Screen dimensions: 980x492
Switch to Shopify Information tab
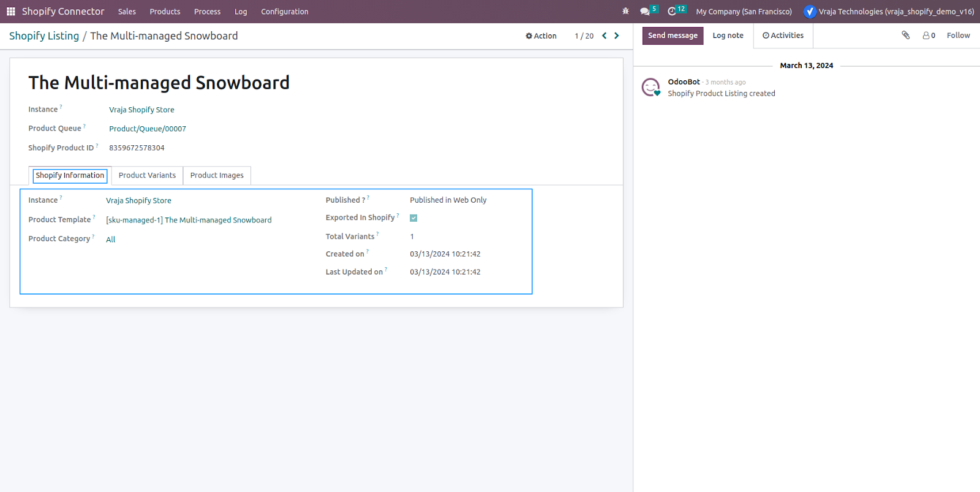coord(70,175)
